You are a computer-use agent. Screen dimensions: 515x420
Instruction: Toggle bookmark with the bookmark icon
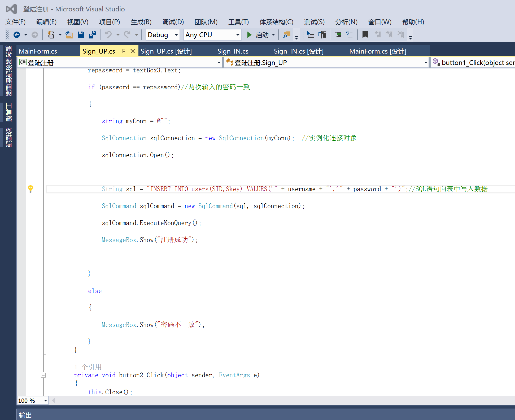pos(365,35)
